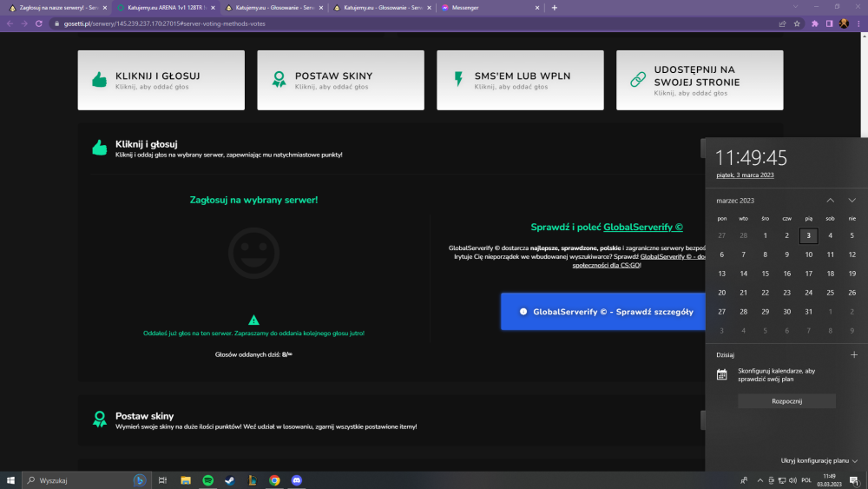Open the Windows Start menu
Image resolution: width=868 pixels, height=489 pixels.
pos(10,480)
